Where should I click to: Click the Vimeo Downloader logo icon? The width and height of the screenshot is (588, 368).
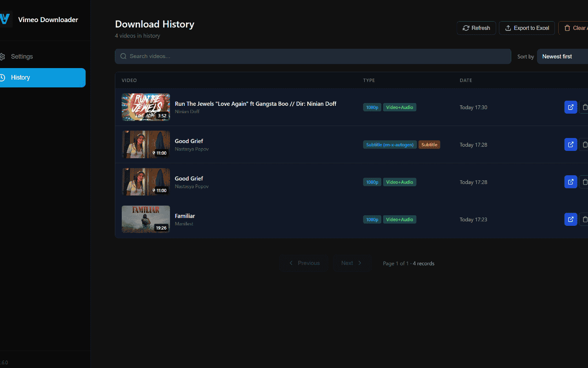click(x=5, y=19)
